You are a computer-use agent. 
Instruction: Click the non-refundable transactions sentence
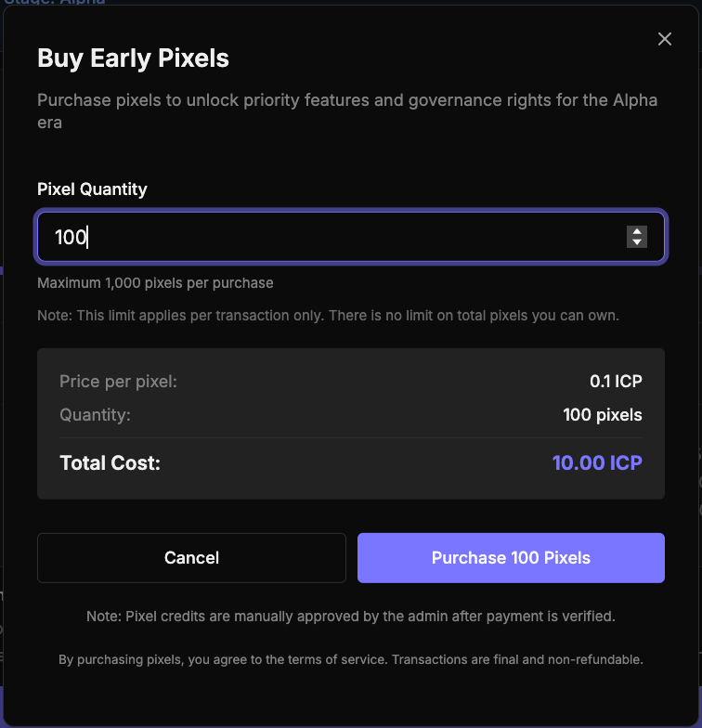[x=517, y=660]
